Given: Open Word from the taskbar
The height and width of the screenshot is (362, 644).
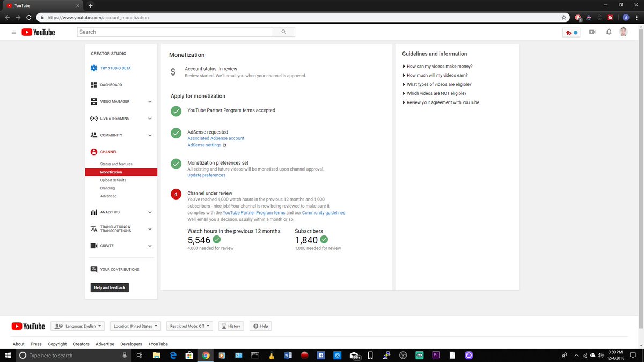Looking at the screenshot, I should coord(287,355).
